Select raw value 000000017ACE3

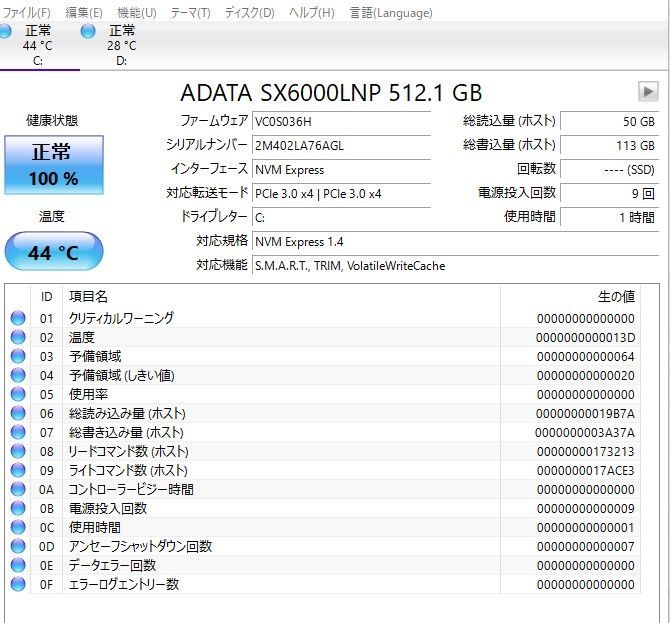(585, 470)
